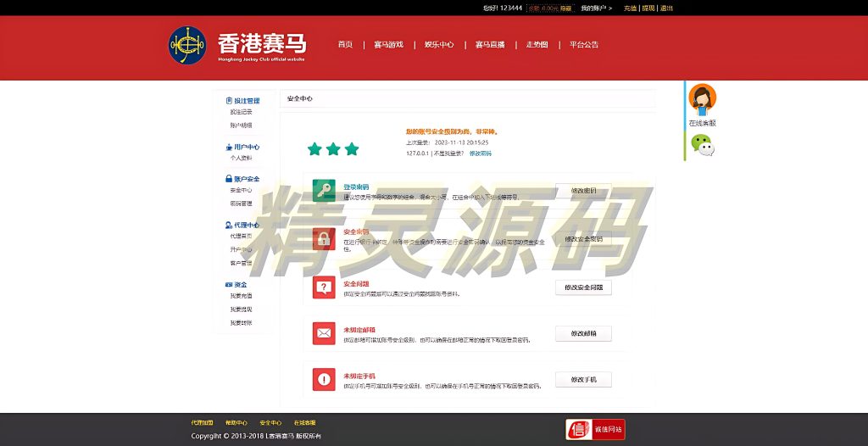Click the 修改密码 button for login password
Viewport: 868px width, 446px height.
click(583, 191)
